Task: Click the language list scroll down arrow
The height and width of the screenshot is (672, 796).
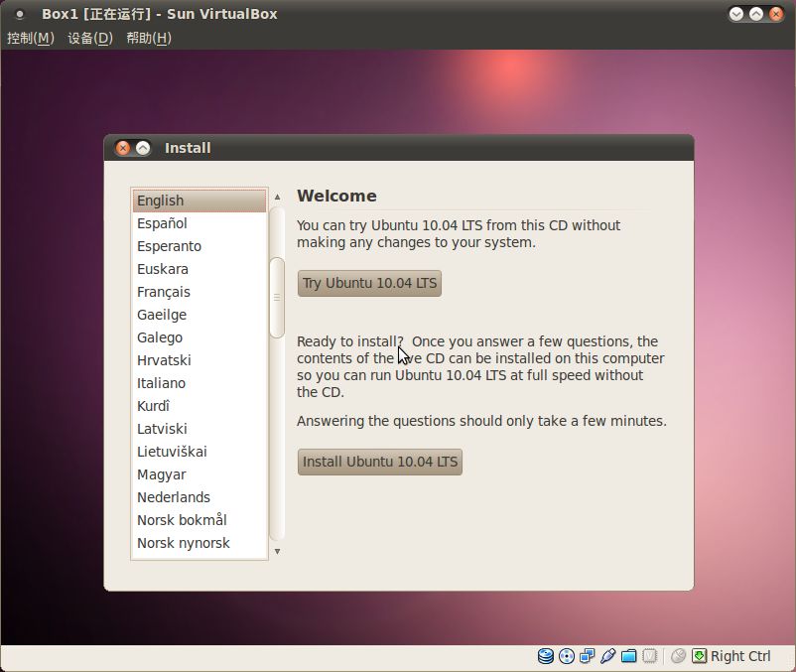Action: point(277,551)
